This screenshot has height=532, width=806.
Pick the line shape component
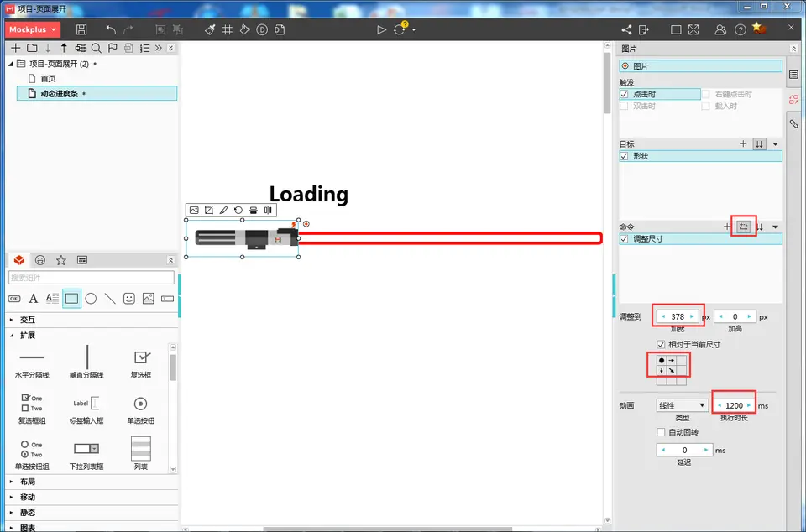(x=110, y=299)
